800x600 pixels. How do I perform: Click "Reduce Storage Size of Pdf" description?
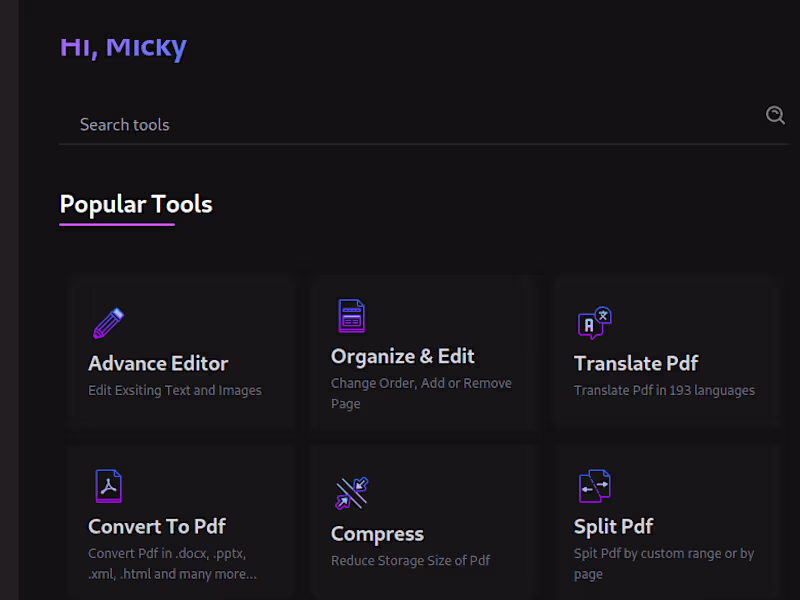click(410, 560)
